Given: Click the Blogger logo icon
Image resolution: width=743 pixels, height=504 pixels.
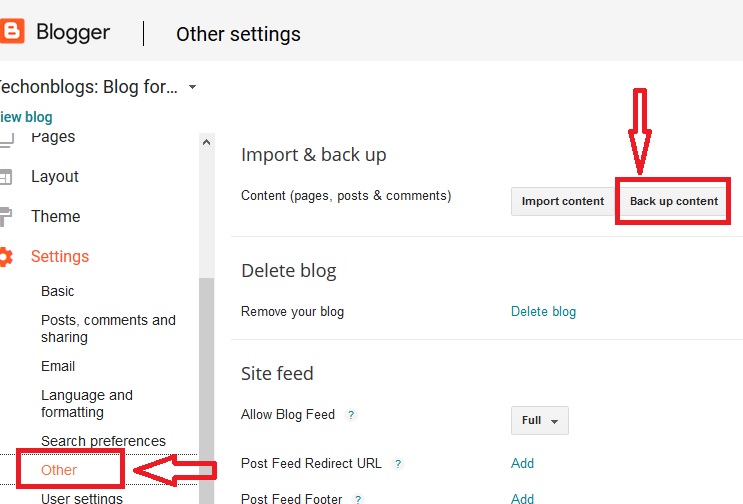Looking at the screenshot, I should pyautogui.click(x=12, y=31).
